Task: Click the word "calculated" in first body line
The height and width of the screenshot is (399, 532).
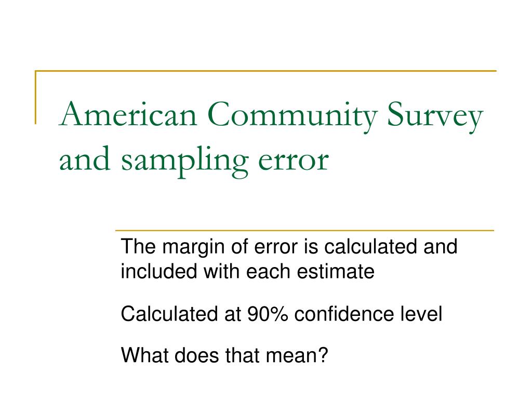Action: tap(370, 247)
